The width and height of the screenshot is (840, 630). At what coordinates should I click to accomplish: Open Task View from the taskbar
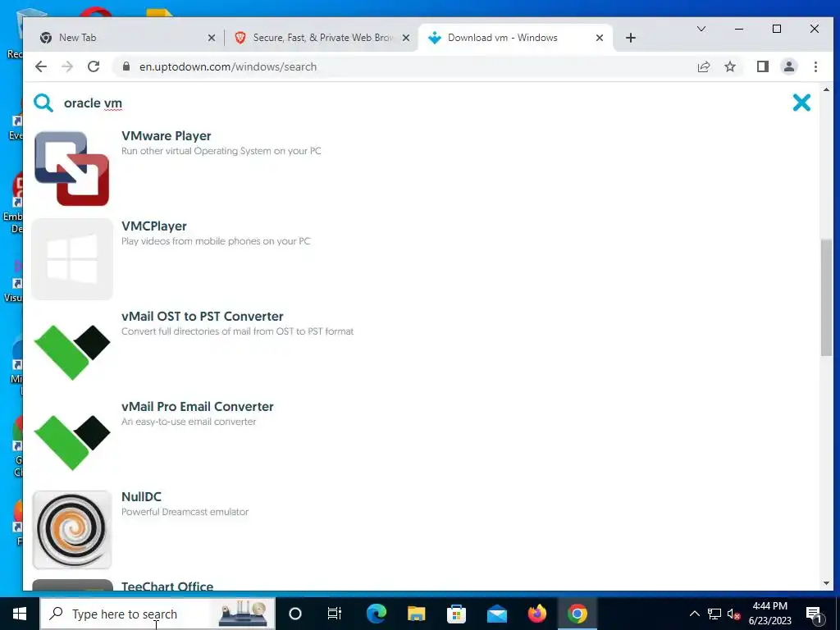coord(335,614)
